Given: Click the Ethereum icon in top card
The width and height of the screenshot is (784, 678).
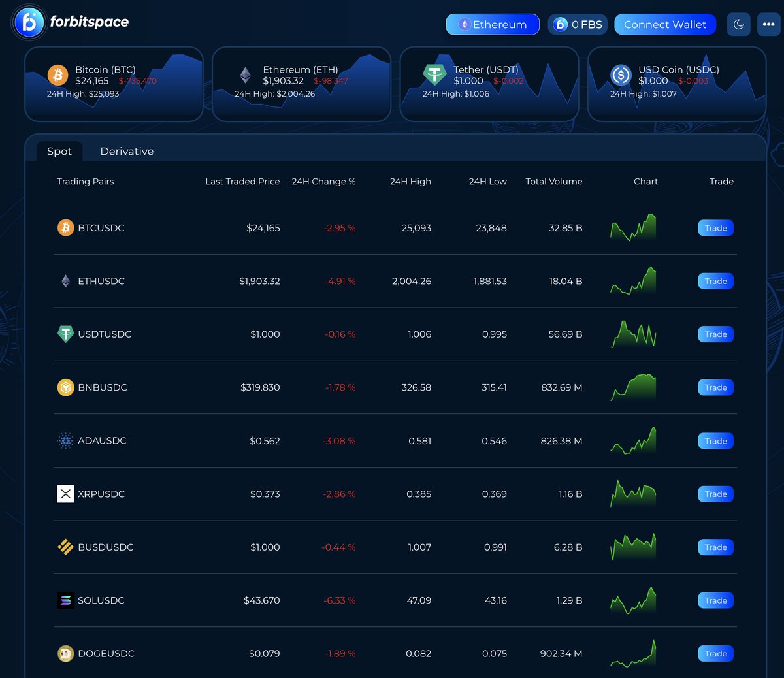Looking at the screenshot, I should tap(245, 75).
